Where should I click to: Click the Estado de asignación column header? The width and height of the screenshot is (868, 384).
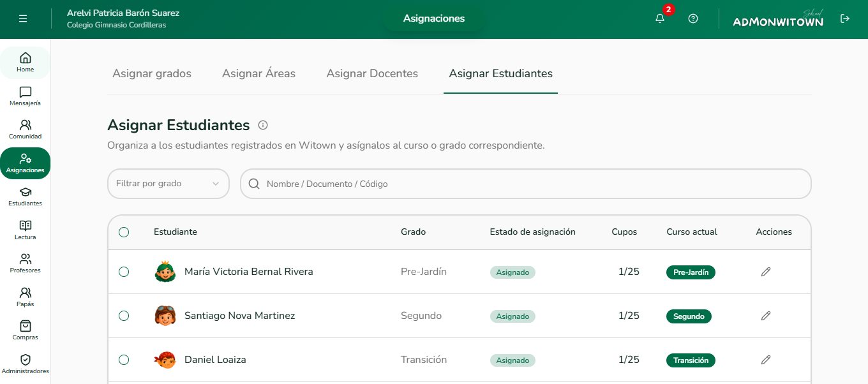[x=533, y=232]
